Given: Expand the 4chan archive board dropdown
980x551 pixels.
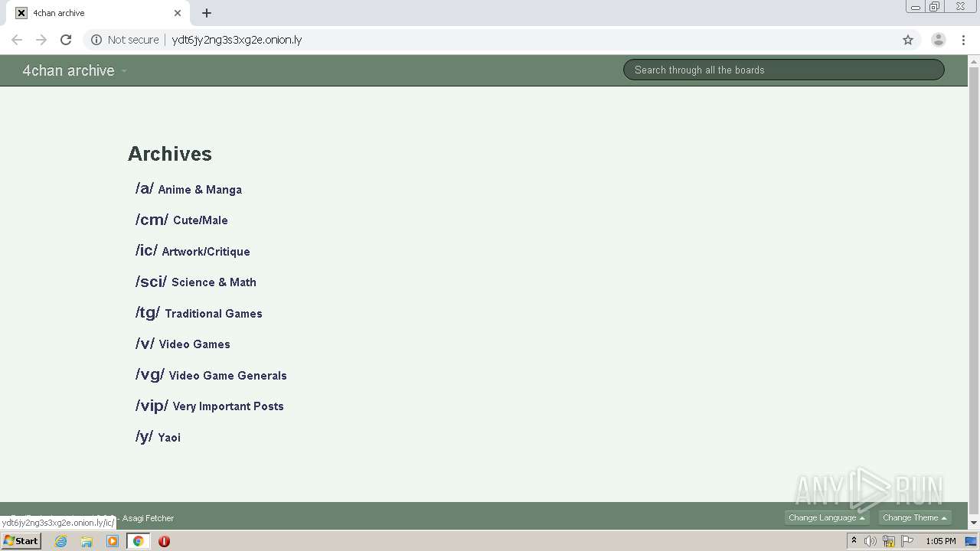Looking at the screenshot, I should click(x=74, y=70).
